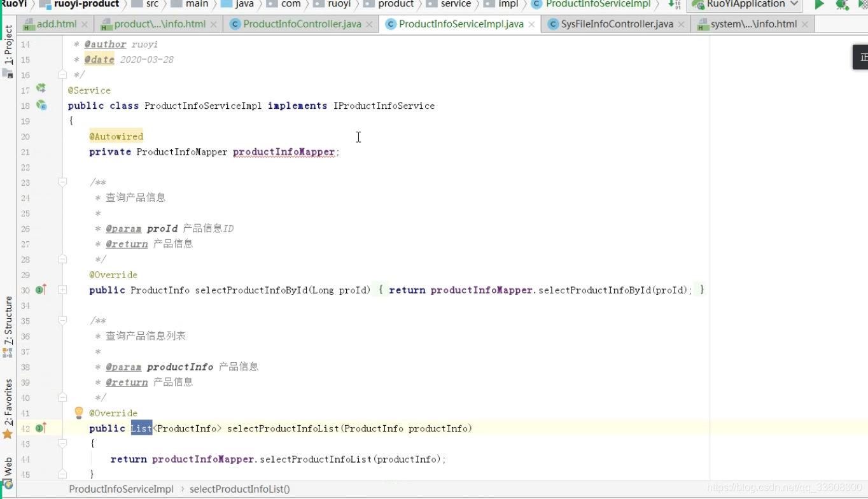This screenshot has width=868, height=499.
Task: Click the @Service annotation
Action: 89,90
